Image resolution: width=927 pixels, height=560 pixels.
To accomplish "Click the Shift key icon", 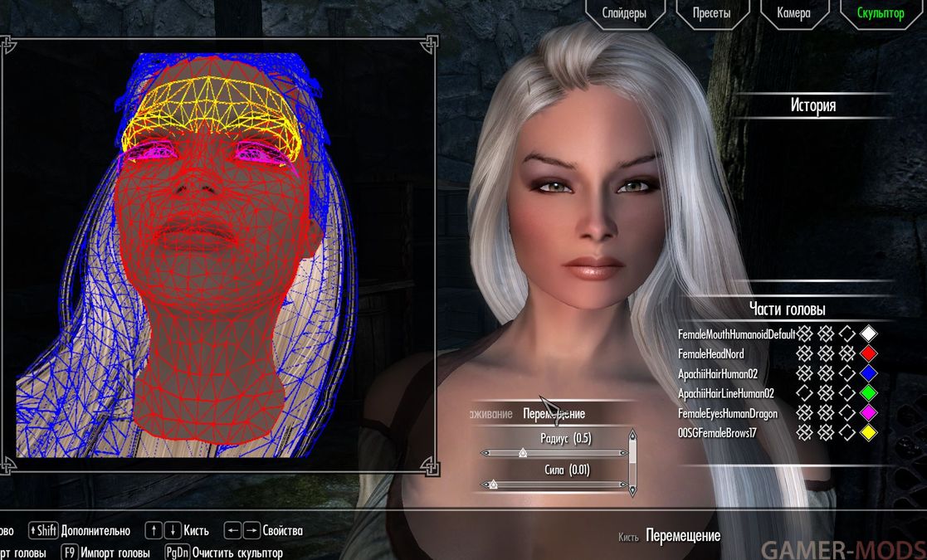I will (43, 530).
